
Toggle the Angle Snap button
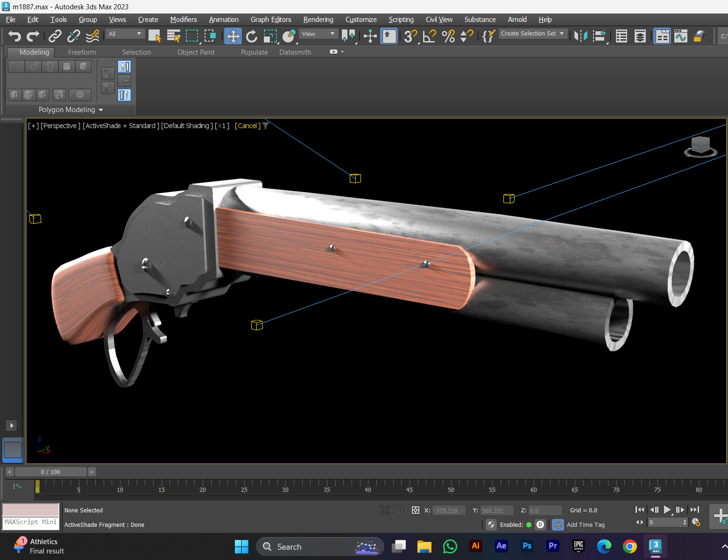429,36
